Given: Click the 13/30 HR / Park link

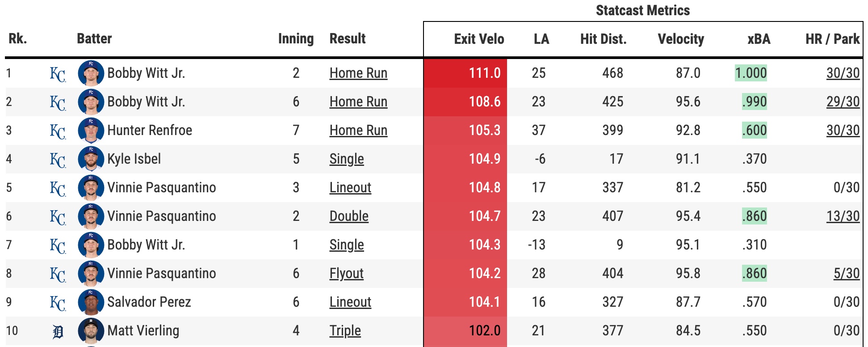Looking at the screenshot, I should (843, 216).
